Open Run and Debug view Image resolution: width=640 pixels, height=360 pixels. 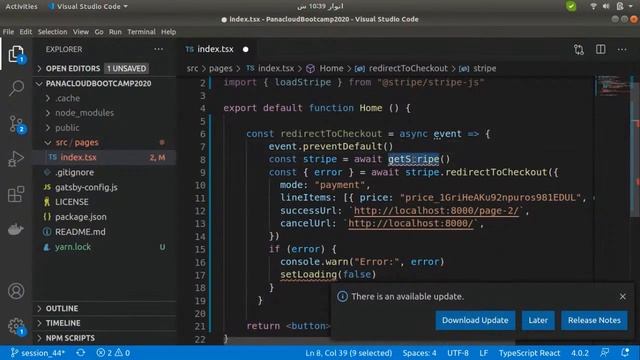[16, 159]
